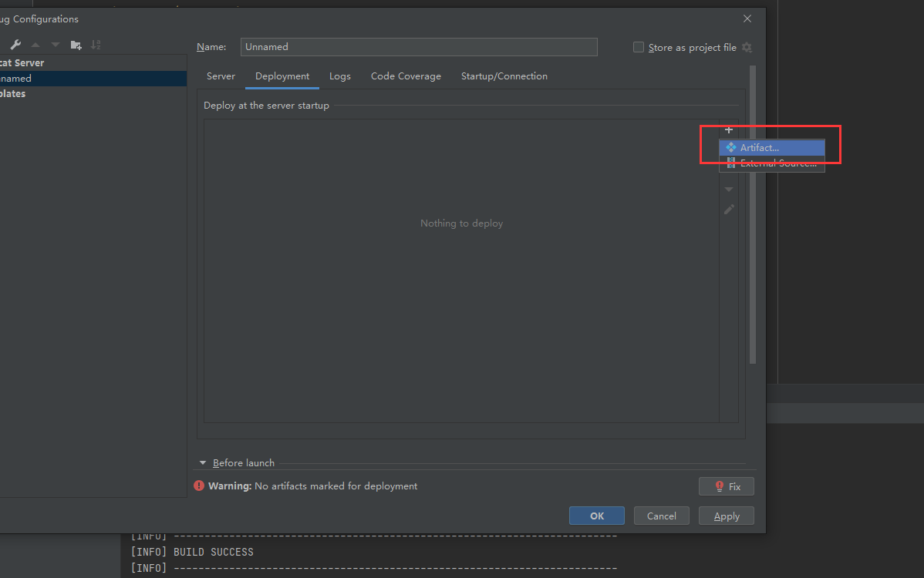Open the wrench edit-templates icon
This screenshot has width=924, height=578.
tap(16, 45)
